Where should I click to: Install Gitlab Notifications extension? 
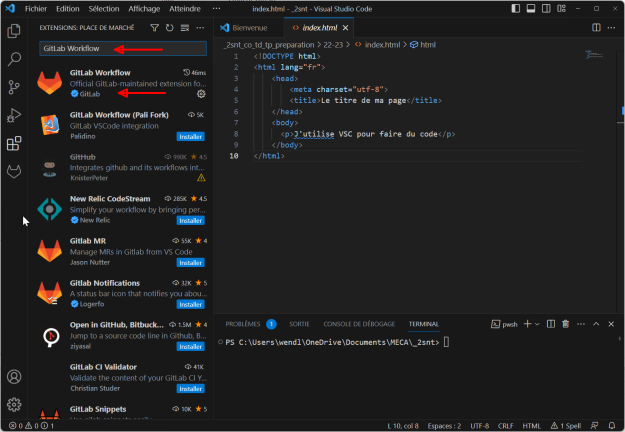[191, 304]
